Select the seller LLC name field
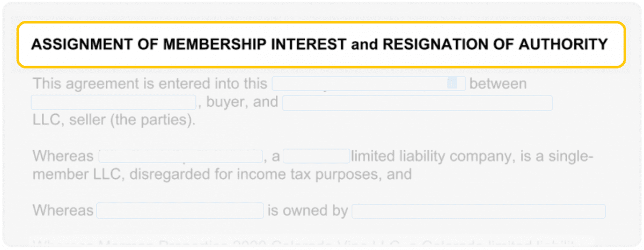Viewport: 644px width, 250px height. pyautogui.click(x=417, y=102)
